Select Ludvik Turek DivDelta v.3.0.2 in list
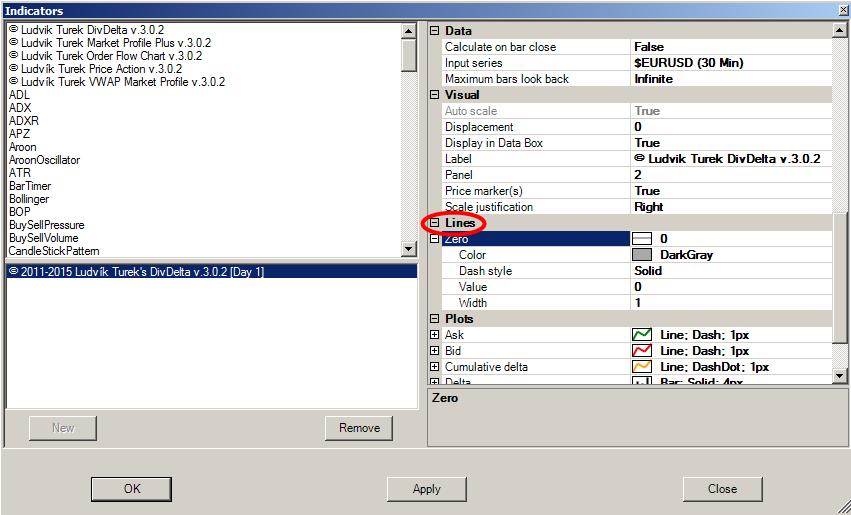Image resolution: width=851 pixels, height=515 pixels. coord(87,30)
